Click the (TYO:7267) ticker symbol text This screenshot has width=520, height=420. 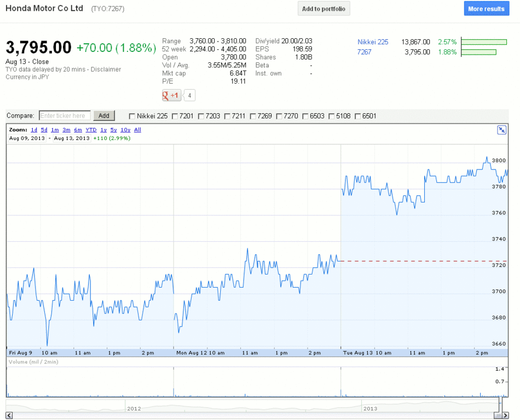point(108,9)
